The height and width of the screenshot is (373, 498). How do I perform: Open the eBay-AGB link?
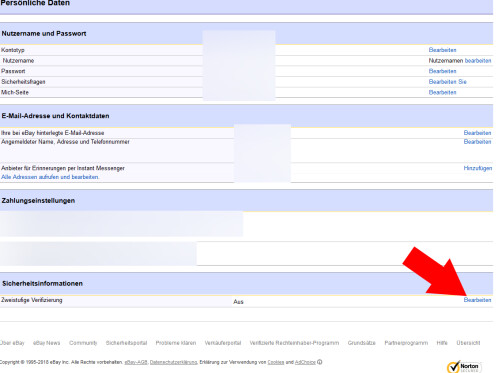pos(136,362)
